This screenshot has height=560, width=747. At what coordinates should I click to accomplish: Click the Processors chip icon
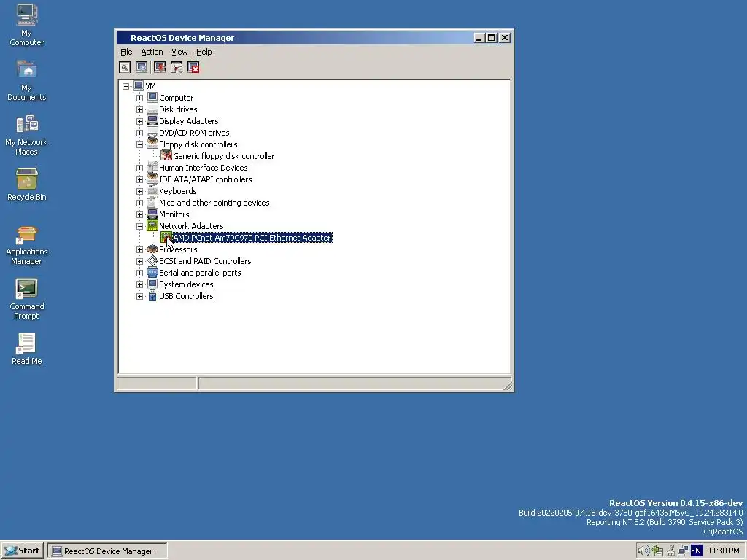coord(152,249)
